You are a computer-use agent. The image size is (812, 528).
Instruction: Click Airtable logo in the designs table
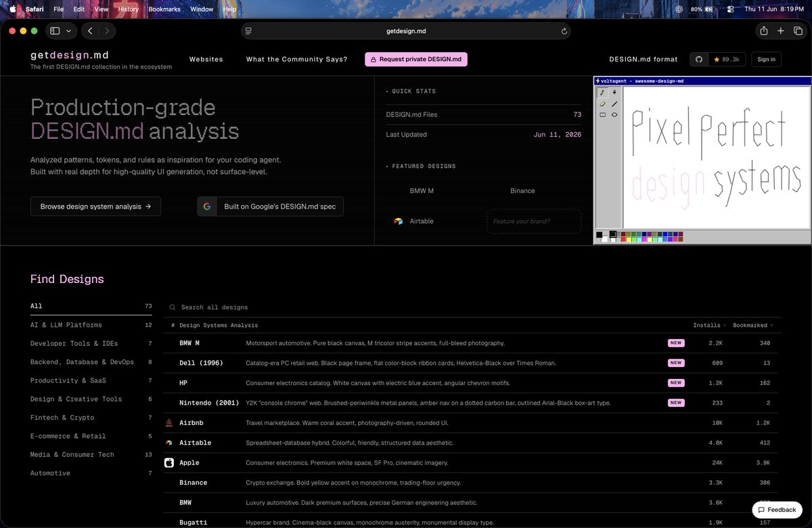(169, 443)
